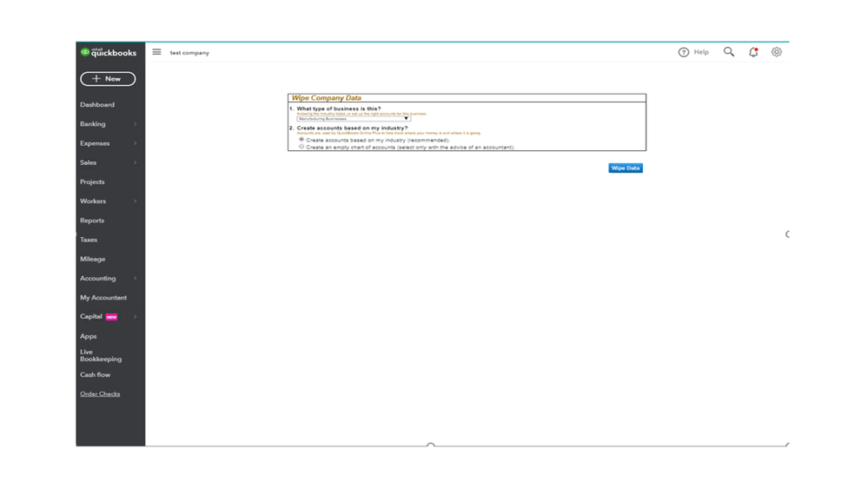Image resolution: width=868 pixels, height=488 pixels.
Task: Open Sales in the sidebar
Action: point(88,162)
